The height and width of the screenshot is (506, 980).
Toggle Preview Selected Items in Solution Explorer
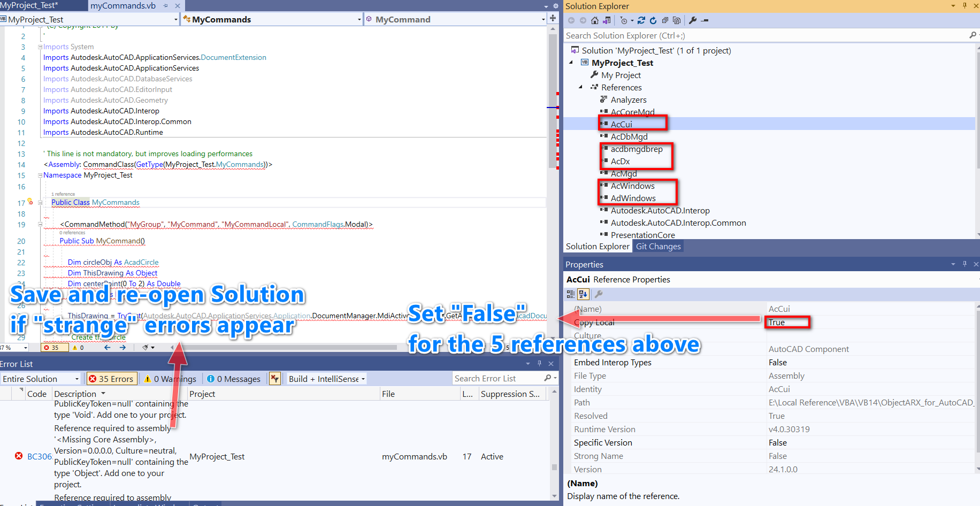coord(705,20)
